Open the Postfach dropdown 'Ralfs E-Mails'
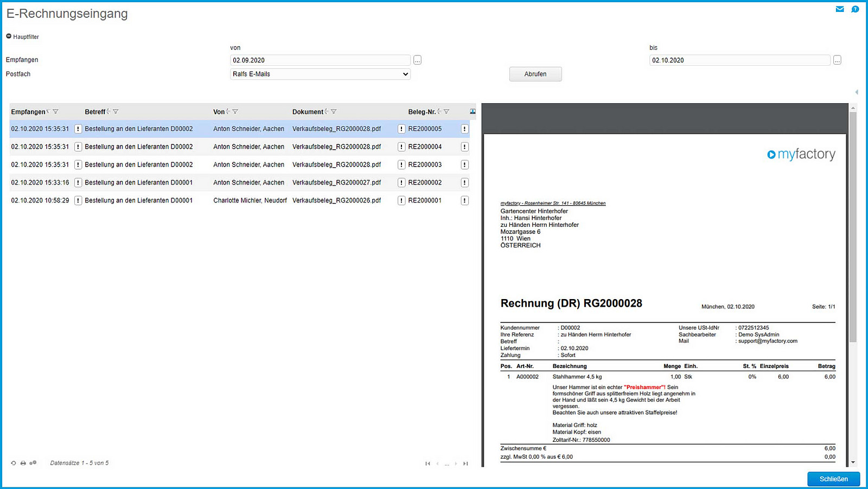Viewport: 868px width, 489px height. click(x=320, y=74)
